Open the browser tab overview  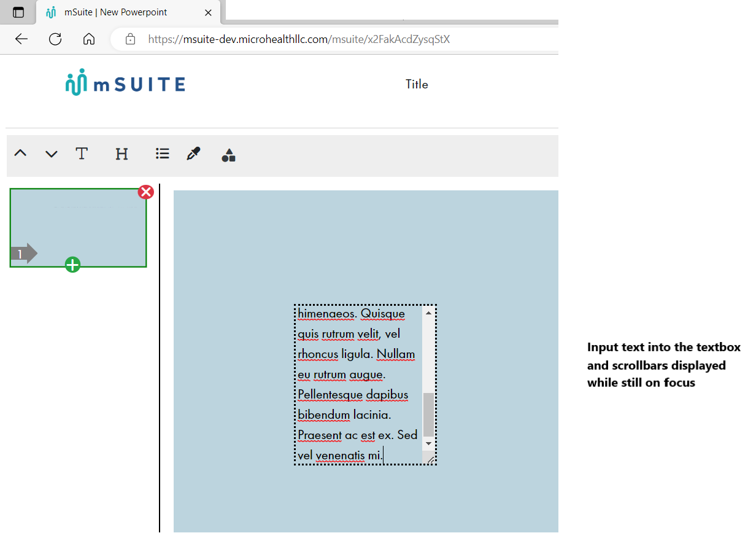(x=17, y=12)
